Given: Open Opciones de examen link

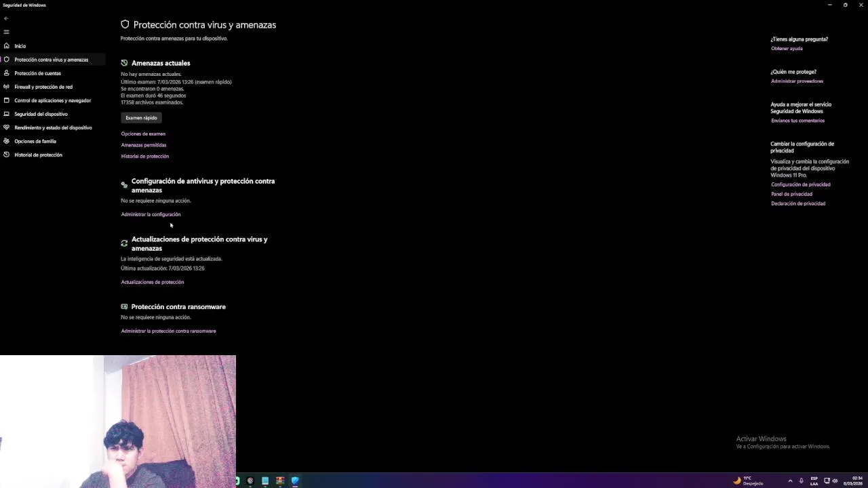Looking at the screenshot, I should point(143,134).
